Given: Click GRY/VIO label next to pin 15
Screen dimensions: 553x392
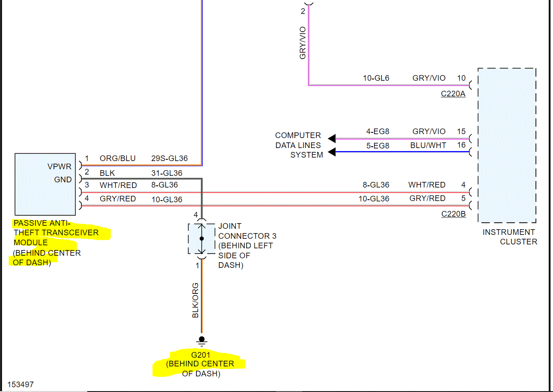Looking at the screenshot, I should pyautogui.click(x=429, y=131).
